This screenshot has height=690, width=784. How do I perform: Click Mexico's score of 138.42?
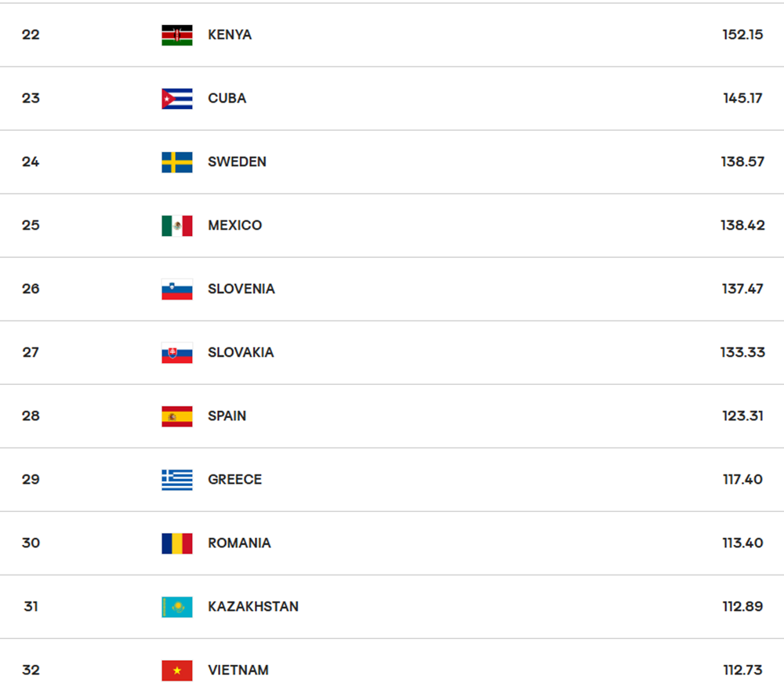coord(742,226)
